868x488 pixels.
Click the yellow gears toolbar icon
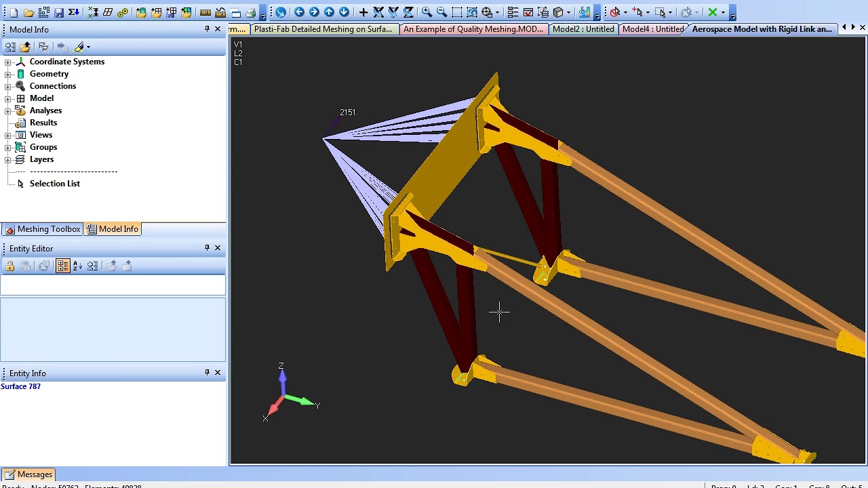pos(123,12)
